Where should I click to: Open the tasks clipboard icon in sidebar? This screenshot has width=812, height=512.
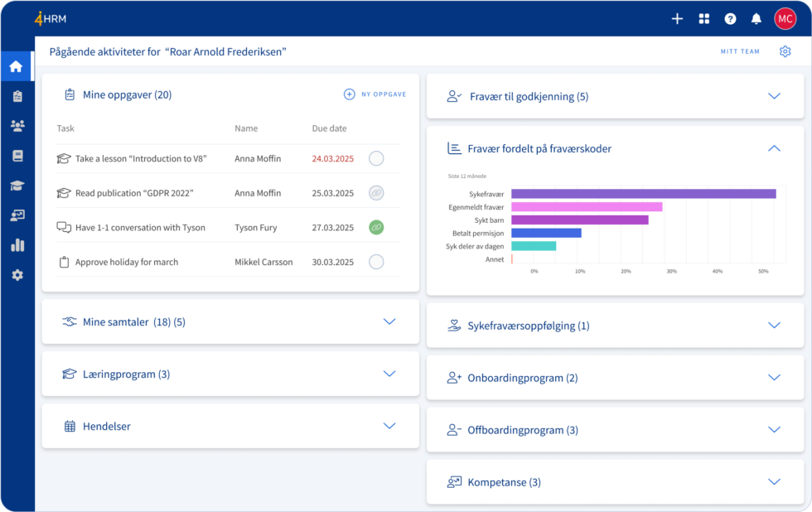pyautogui.click(x=17, y=96)
